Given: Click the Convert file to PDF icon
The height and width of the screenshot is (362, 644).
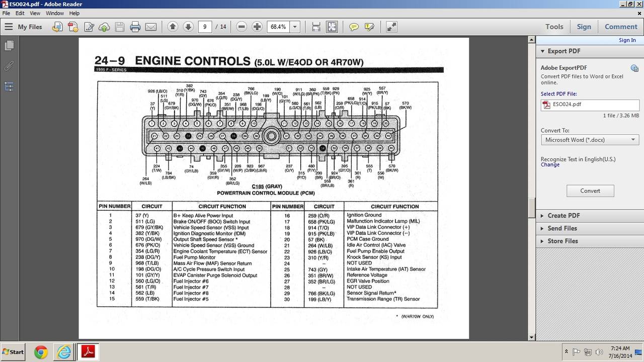Looking at the screenshot, I should click(58, 27).
